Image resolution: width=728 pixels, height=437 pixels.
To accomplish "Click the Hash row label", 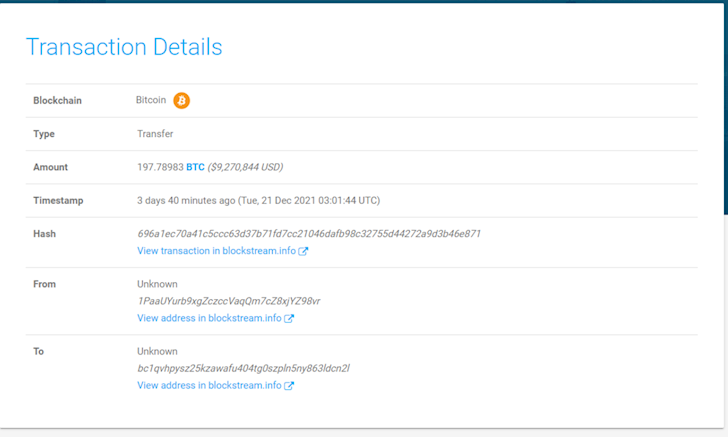I will coord(44,234).
